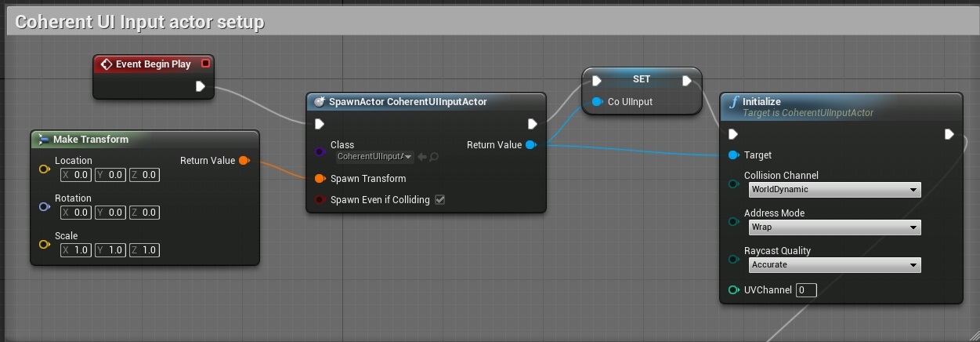The width and height of the screenshot is (980, 342).
Task: Click the Initialize function icon
Action: point(733,103)
